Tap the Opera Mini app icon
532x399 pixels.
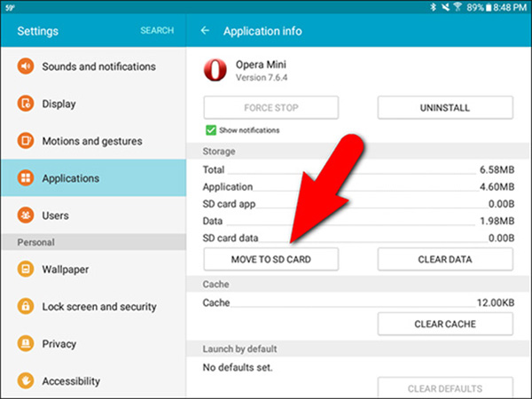click(x=215, y=70)
